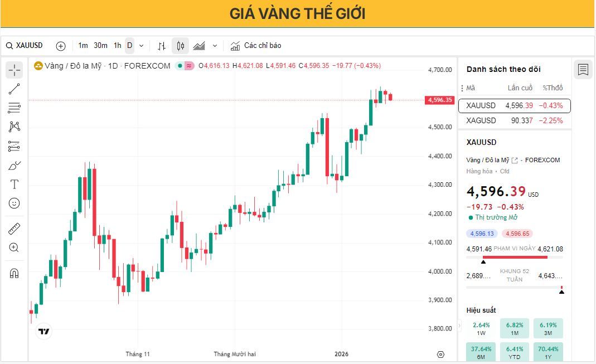Image resolution: width=596 pixels, height=364 pixels.
Task: Expand the watchlist panel menu icon
Action: tap(583, 70)
